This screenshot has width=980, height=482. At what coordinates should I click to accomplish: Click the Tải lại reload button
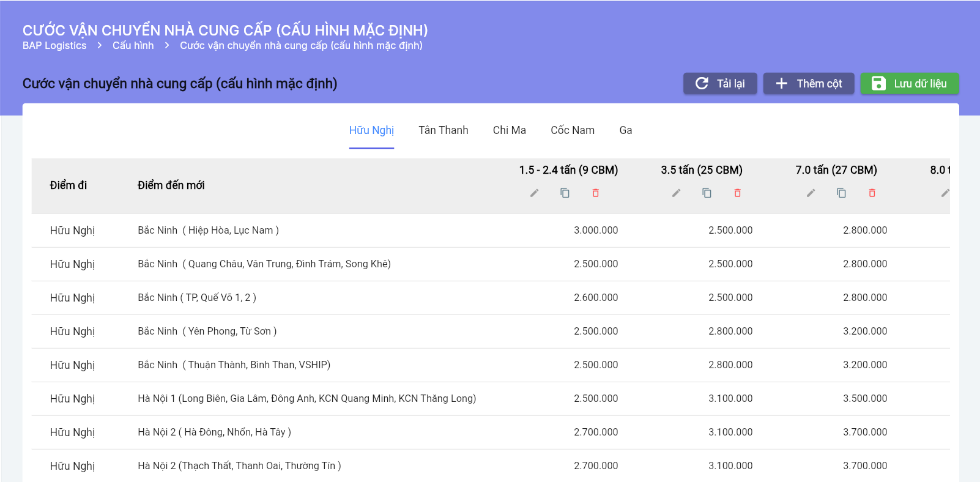pos(720,84)
